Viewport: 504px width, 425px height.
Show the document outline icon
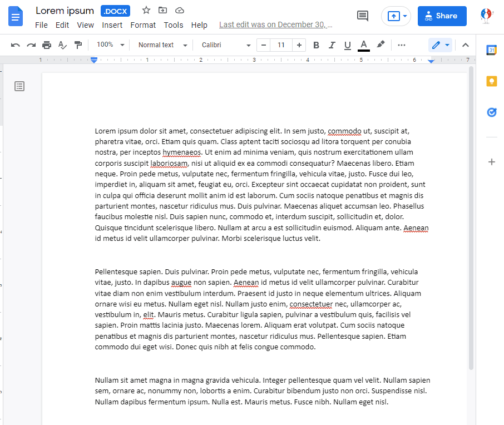[19, 86]
